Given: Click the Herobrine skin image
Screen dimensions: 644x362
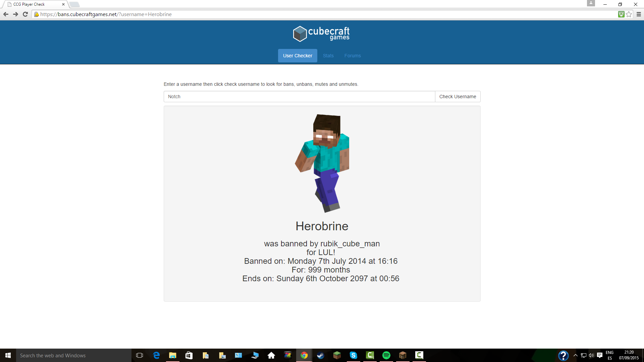Looking at the screenshot, I should click(x=322, y=163).
